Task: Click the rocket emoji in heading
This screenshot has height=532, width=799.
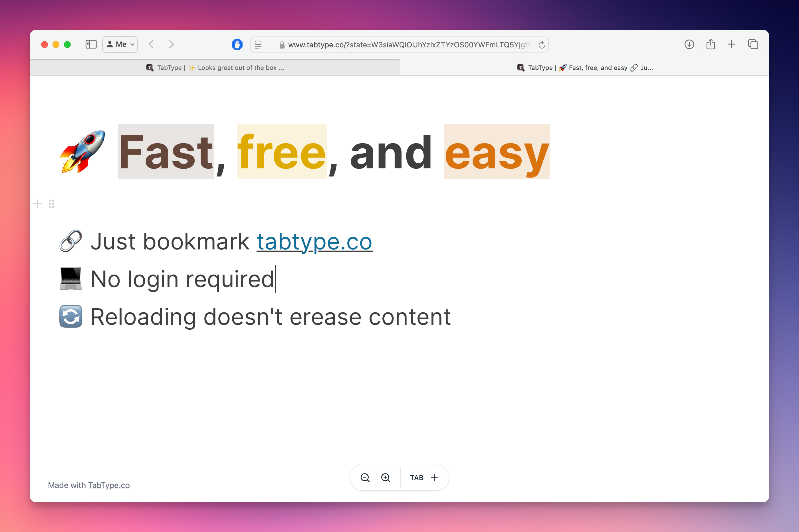Action: pyautogui.click(x=82, y=152)
